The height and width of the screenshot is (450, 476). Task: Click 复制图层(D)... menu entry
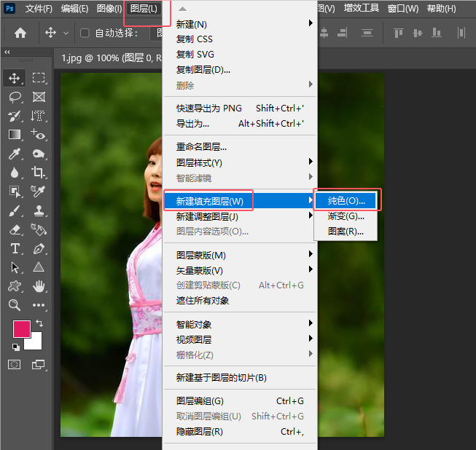tap(240, 70)
